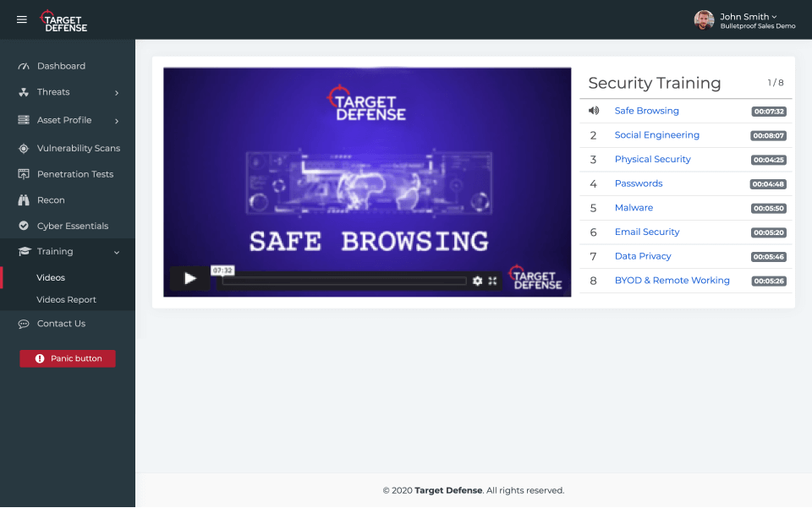Click the 00:08:07 duration badge

pyautogui.click(x=769, y=135)
